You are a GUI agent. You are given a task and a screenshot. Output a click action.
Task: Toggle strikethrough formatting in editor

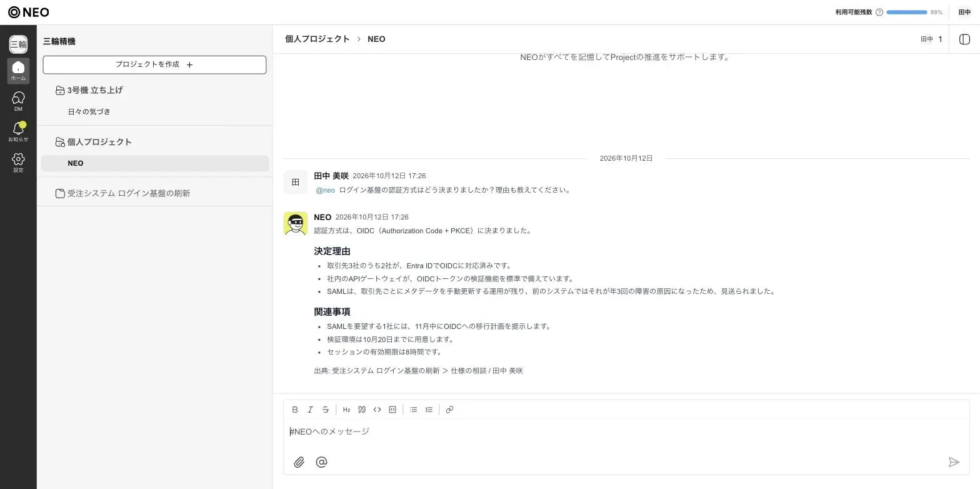click(x=326, y=410)
